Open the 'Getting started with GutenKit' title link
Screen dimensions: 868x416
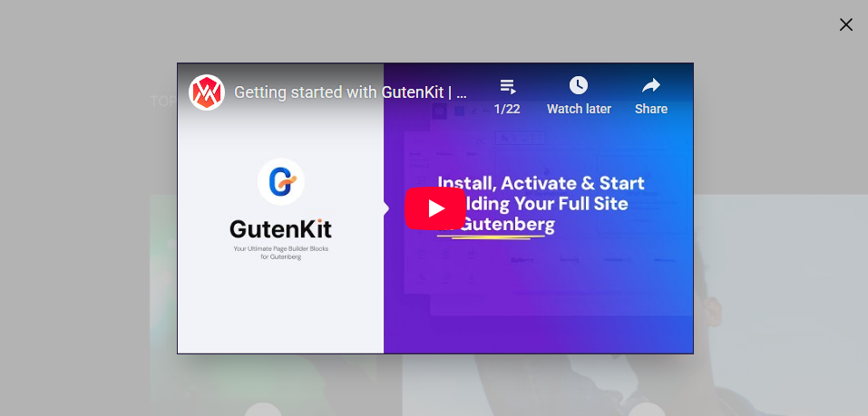click(350, 92)
